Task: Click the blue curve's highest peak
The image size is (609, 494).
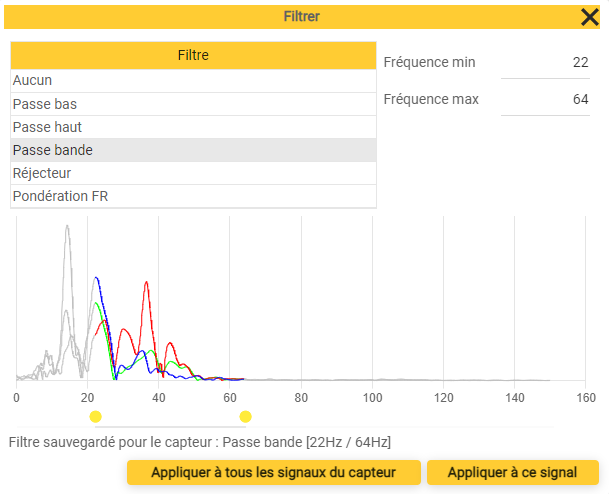Action: pyautogui.click(x=96, y=279)
